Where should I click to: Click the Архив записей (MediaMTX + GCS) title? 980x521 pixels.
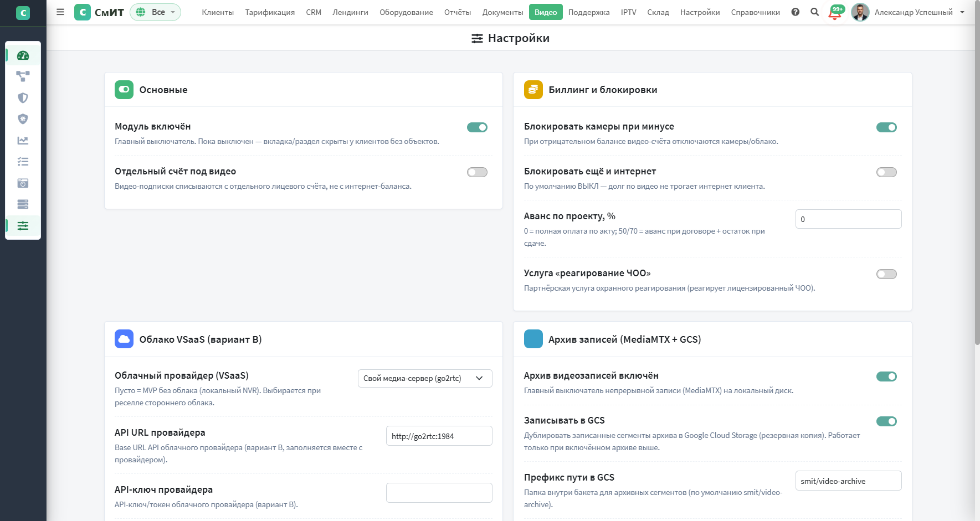click(625, 339)
